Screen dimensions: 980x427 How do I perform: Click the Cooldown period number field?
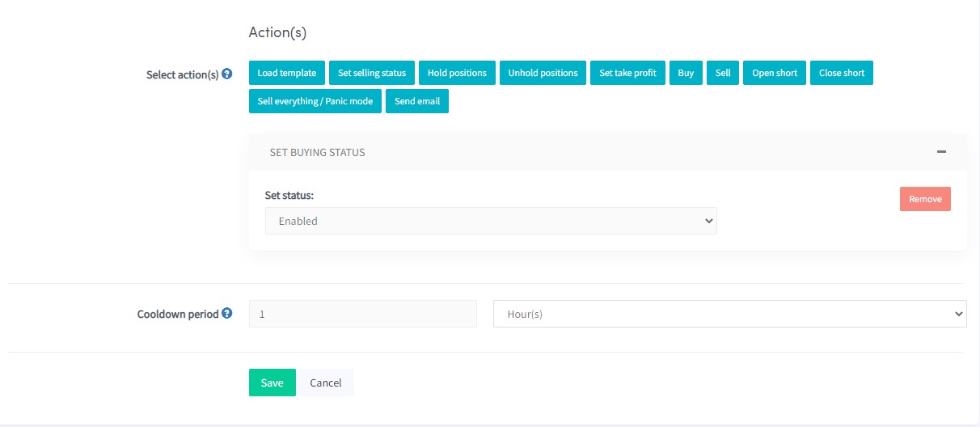coord(362,314)
